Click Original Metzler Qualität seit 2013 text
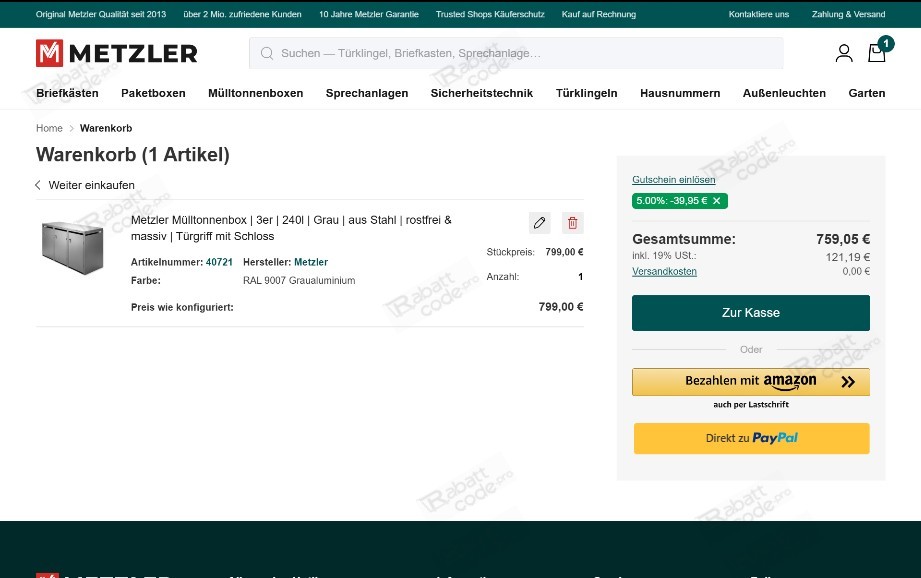The image size is (921, 578). point(101,14)
